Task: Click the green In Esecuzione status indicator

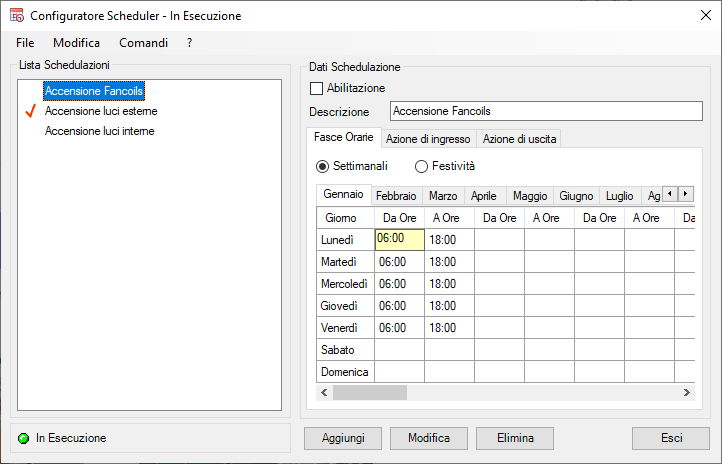Action: click(23, 438)
